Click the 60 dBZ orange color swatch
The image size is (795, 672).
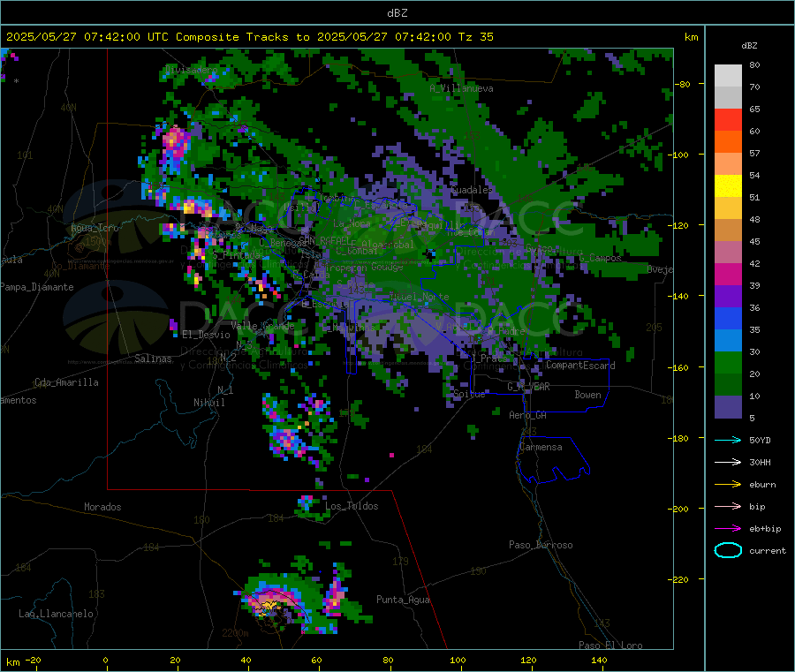pos(728,142)
